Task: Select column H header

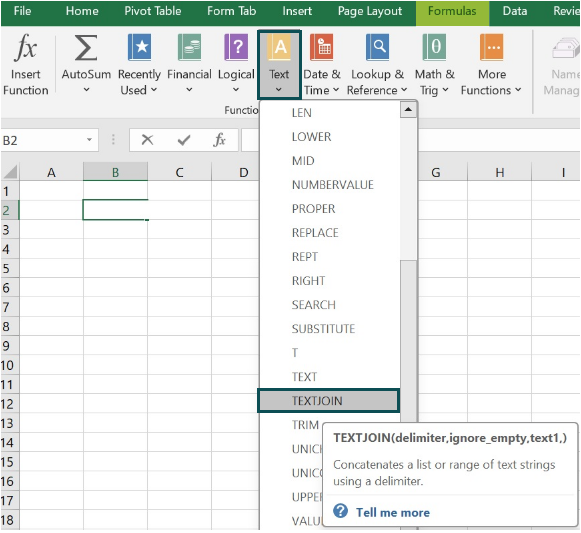Action: point(499,172)
